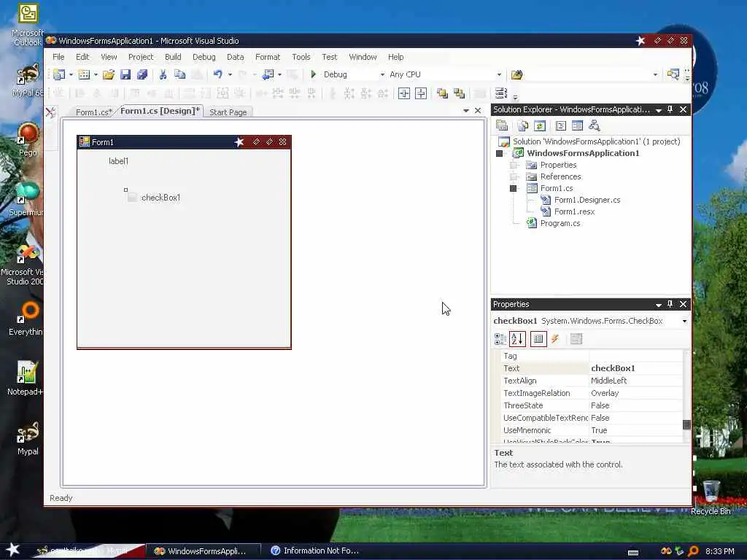
Task: Click the View Class Diagram icon
Action: click(594, 125)
